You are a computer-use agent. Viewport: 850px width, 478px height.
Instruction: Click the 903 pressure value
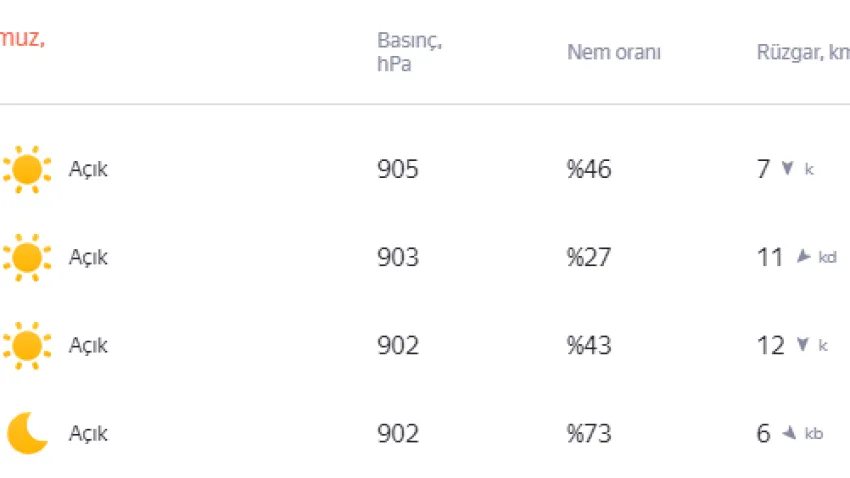[x=398, y=257]
